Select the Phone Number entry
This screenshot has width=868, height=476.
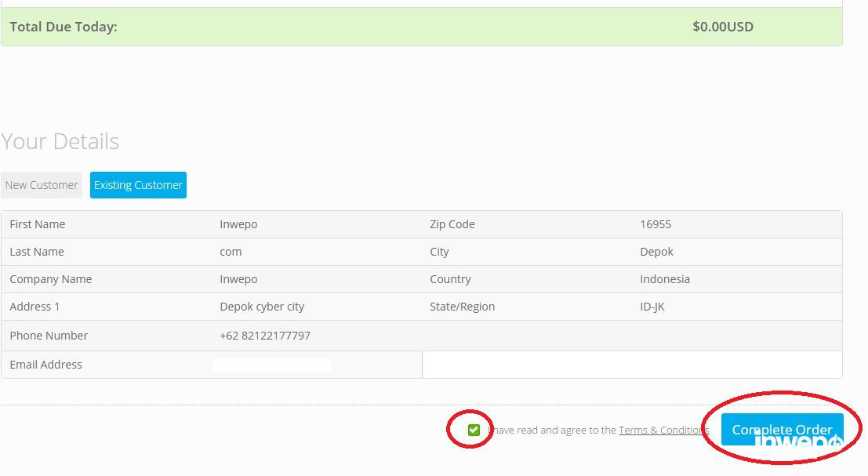click(x=263, y=335)
